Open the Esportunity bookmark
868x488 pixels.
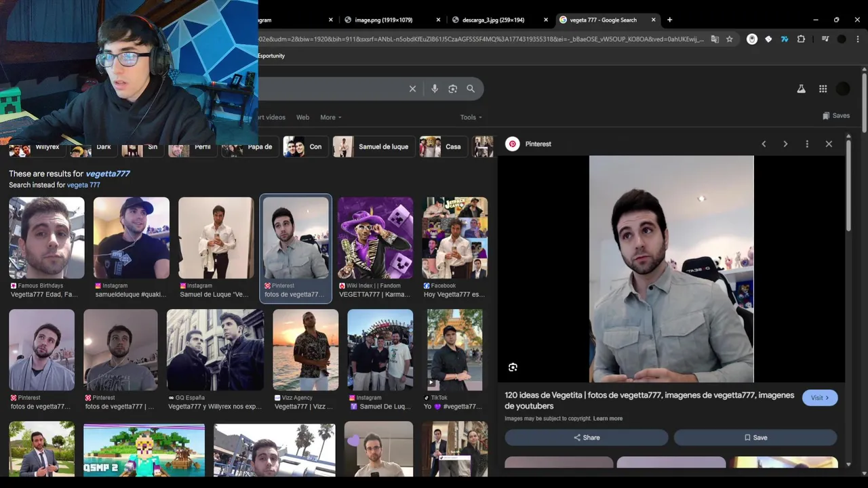click(x=271, y=56)
